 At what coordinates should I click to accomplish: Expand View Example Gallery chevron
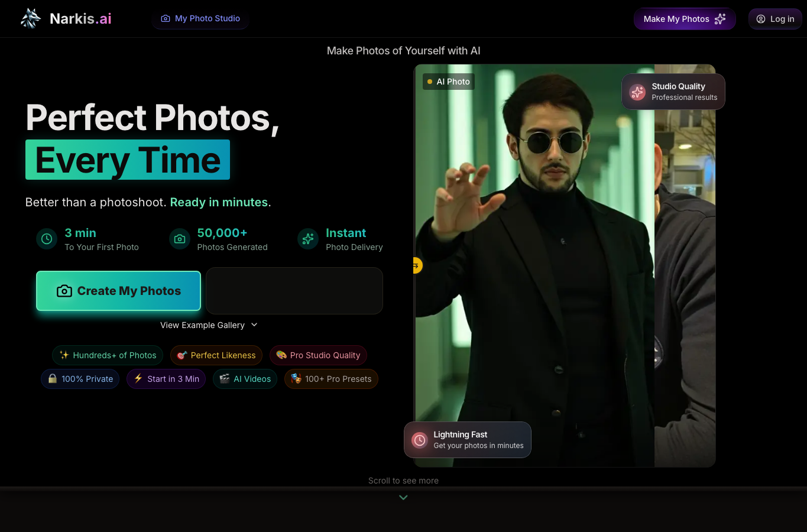(x=254, y=325)
